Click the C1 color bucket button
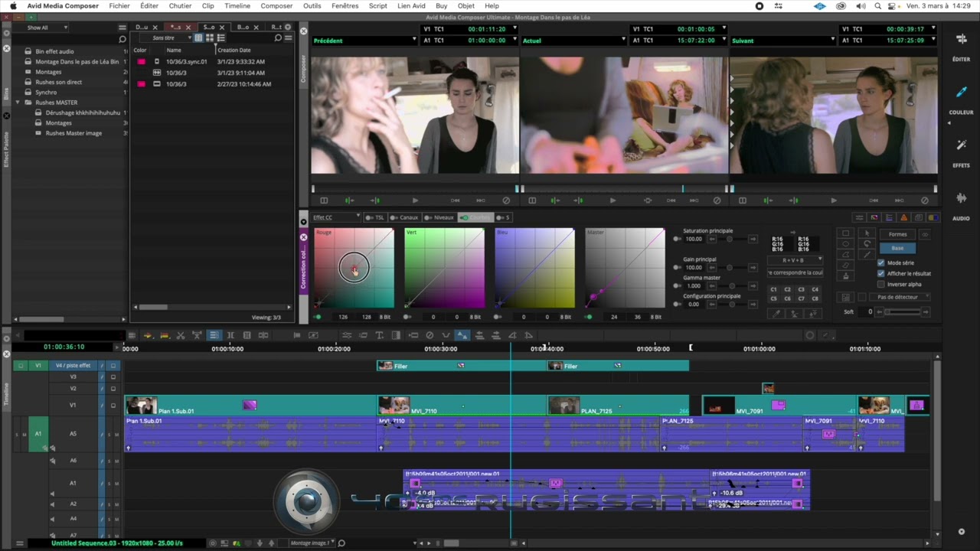 773,289
